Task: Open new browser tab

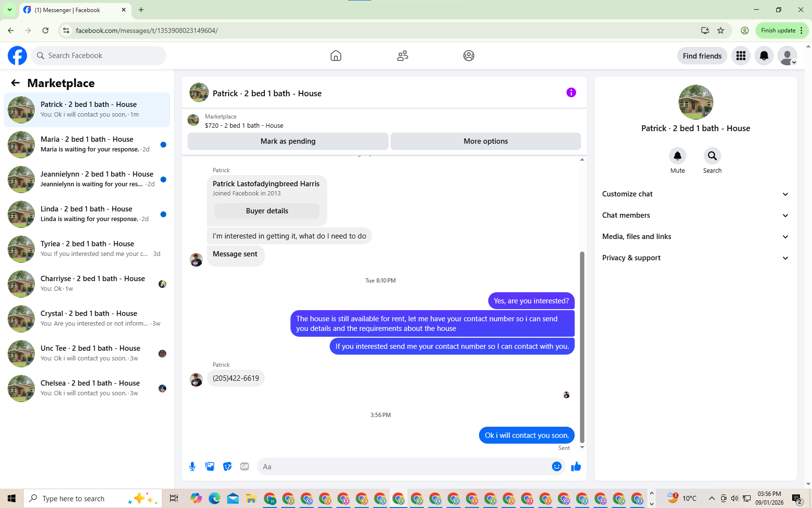Action: click(x=141, y=10)
